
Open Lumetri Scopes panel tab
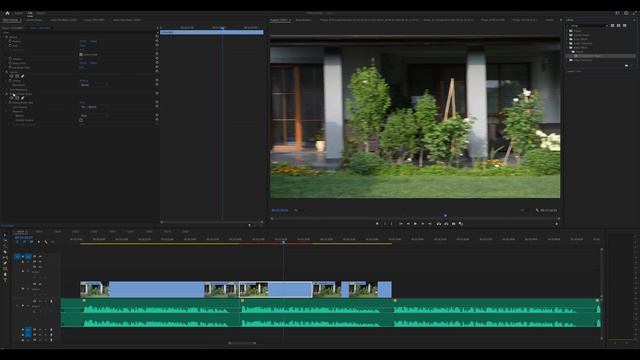(34, 20)
